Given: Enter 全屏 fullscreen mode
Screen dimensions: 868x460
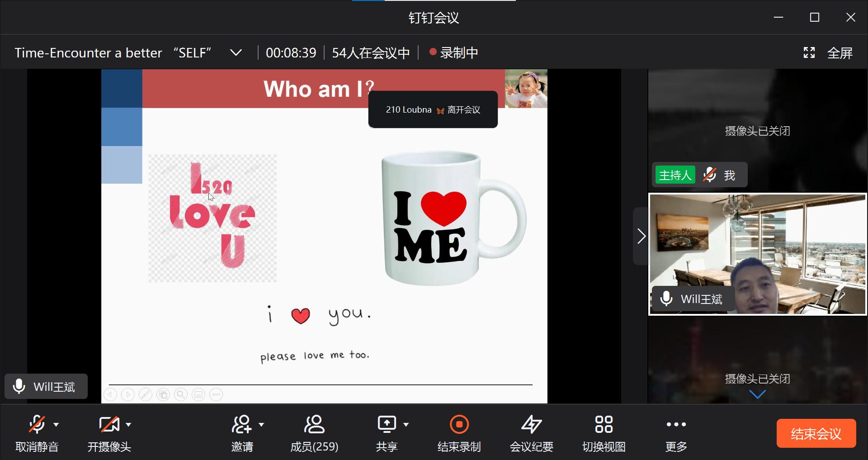Looking at the screenshot, I should [x=829, y=53].
